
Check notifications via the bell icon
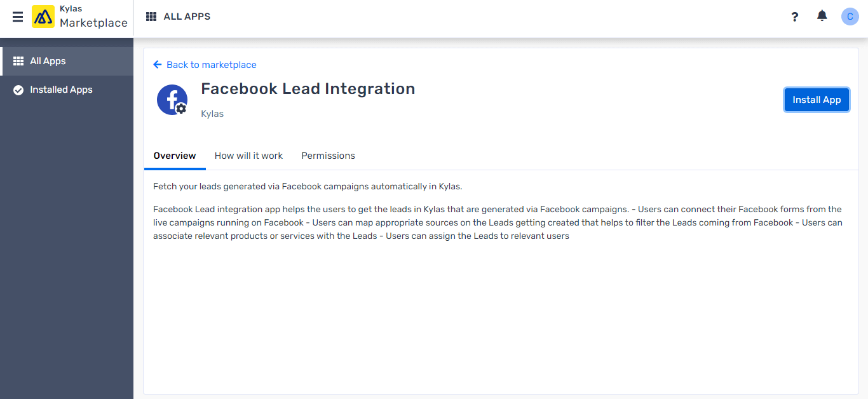pos(822,16)
